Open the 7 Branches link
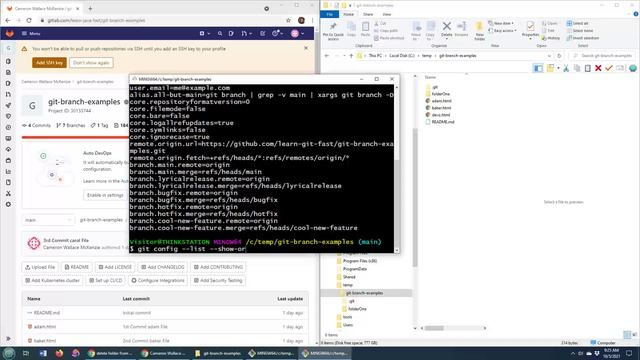This screenshot has height=360, width=640. [71, 125]
